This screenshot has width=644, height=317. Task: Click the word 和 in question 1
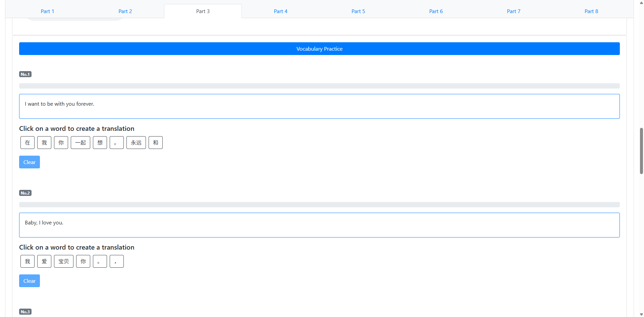pyautogui.click(x=156, y=143)
